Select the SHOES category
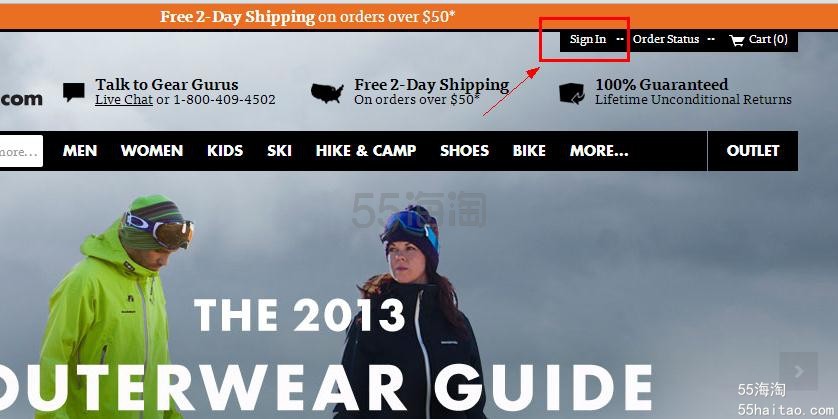838x419 pixels. (464, 151)
